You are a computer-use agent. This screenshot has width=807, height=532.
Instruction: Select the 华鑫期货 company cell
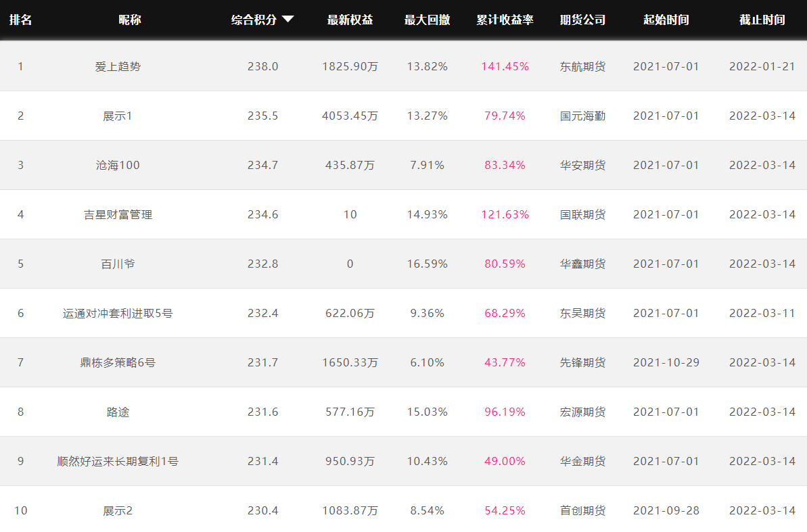coord(582,264)
